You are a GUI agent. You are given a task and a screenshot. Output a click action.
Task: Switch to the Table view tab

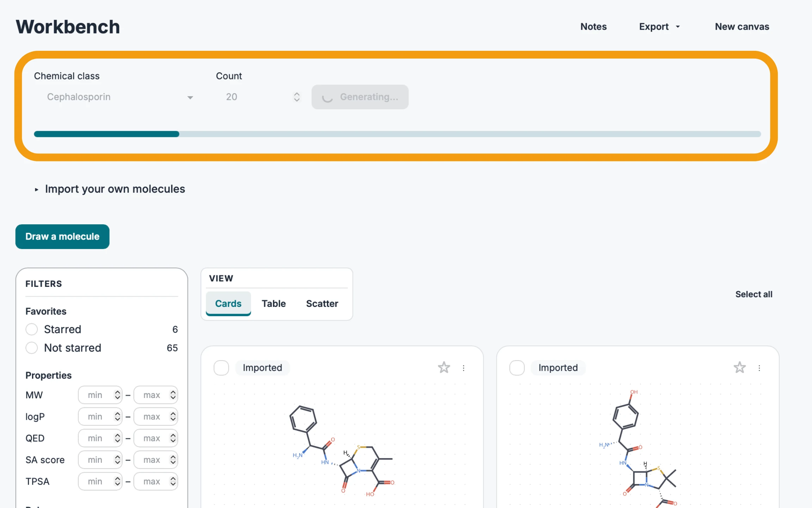[273, 303]
